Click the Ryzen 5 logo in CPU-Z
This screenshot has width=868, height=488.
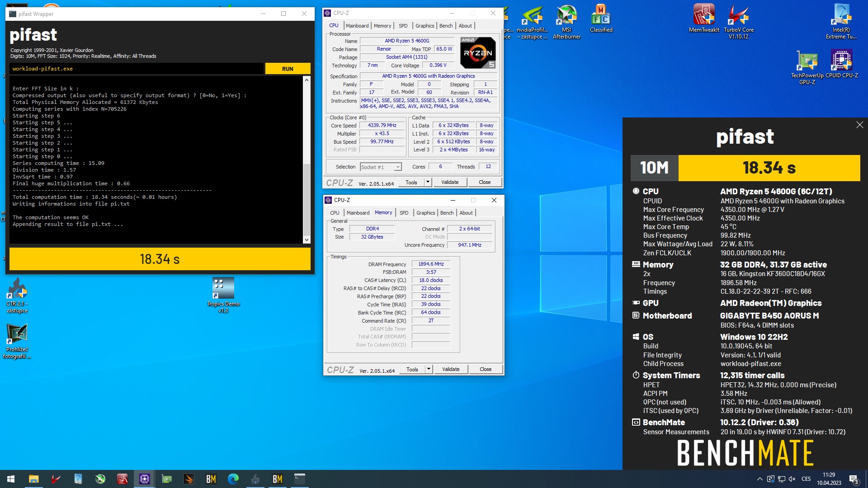point(478,52)
